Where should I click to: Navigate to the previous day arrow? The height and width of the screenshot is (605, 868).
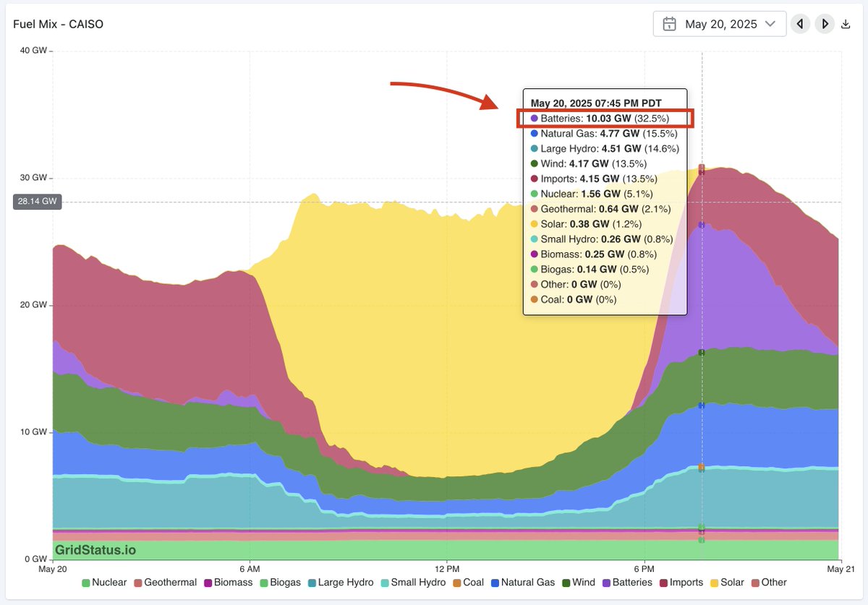(x=799, y=23)
